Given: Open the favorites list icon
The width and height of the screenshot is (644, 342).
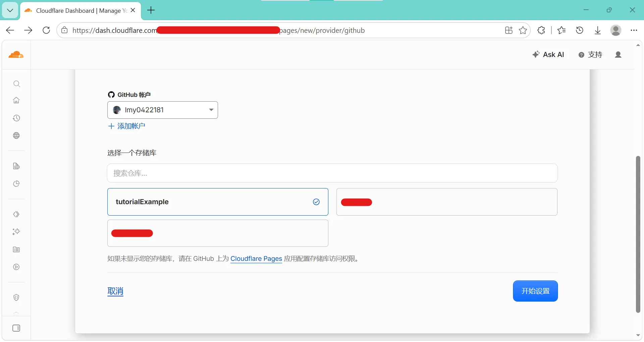Looking at the screenshot, I should (561, 30).
